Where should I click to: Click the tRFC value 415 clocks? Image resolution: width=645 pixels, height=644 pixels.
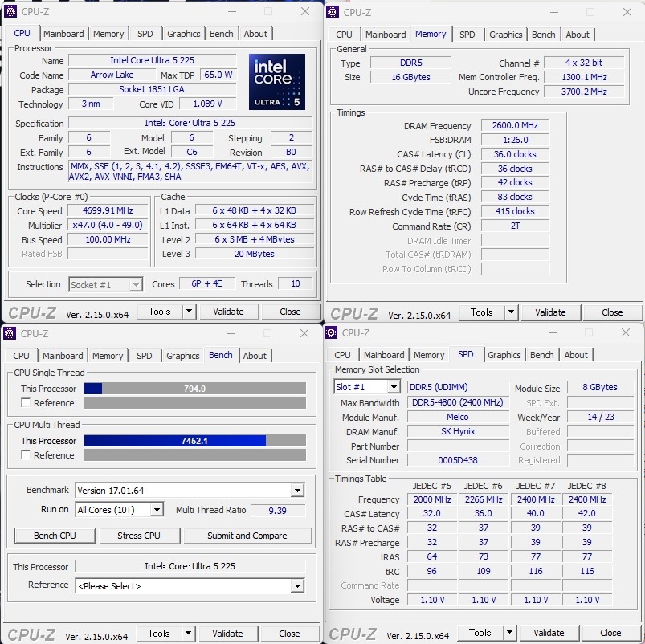tap(515, 211)
